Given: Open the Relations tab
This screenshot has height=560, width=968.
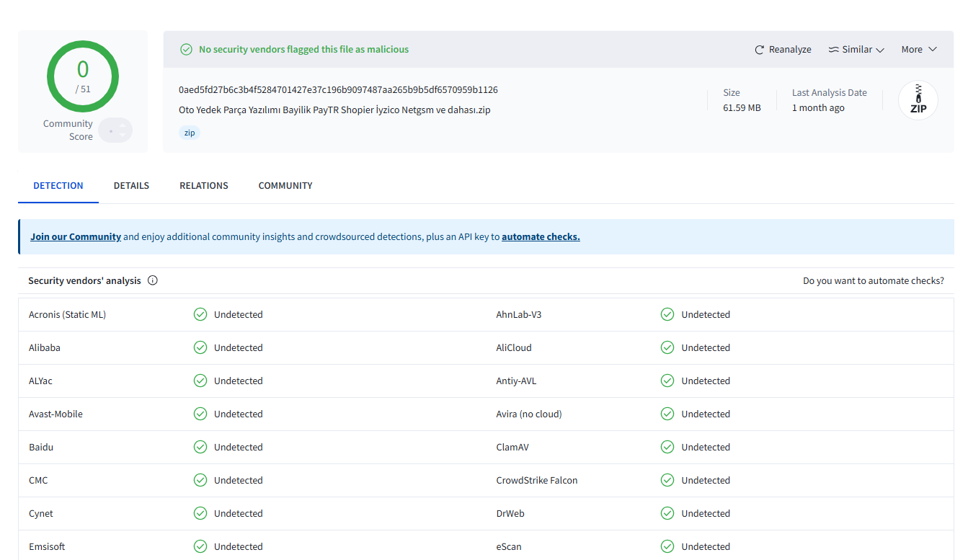Looking at the screenshot, I should point(204,185).
